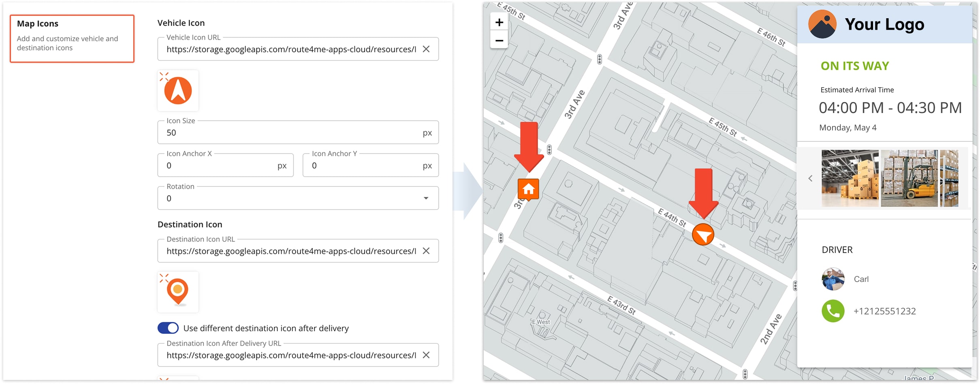Image resolution: width=980 pixels, height=384 pixels.
Task: Click the driver name Carl
Action: click(861, 279)
